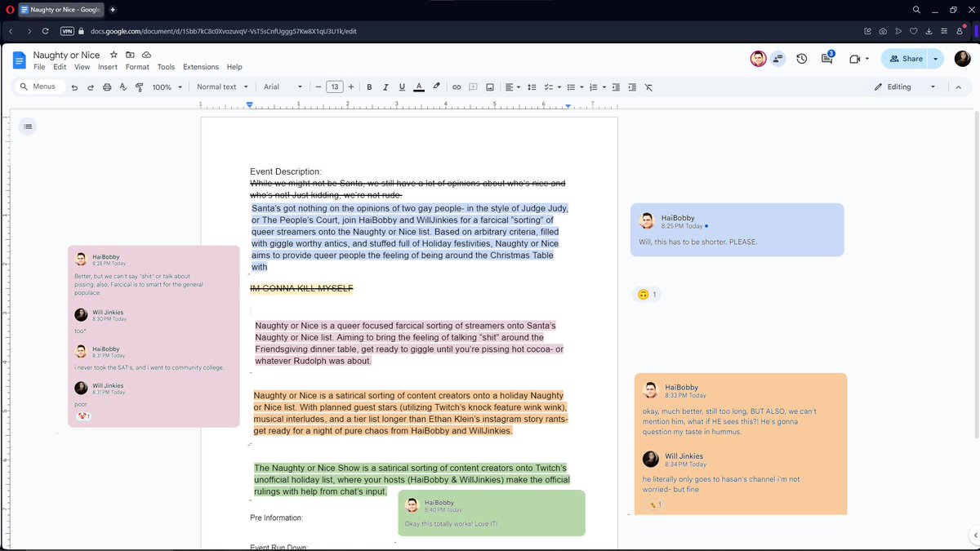
Task: Insert a link using the chain icon
Action: pyautogui.click(x=457, y=87)
